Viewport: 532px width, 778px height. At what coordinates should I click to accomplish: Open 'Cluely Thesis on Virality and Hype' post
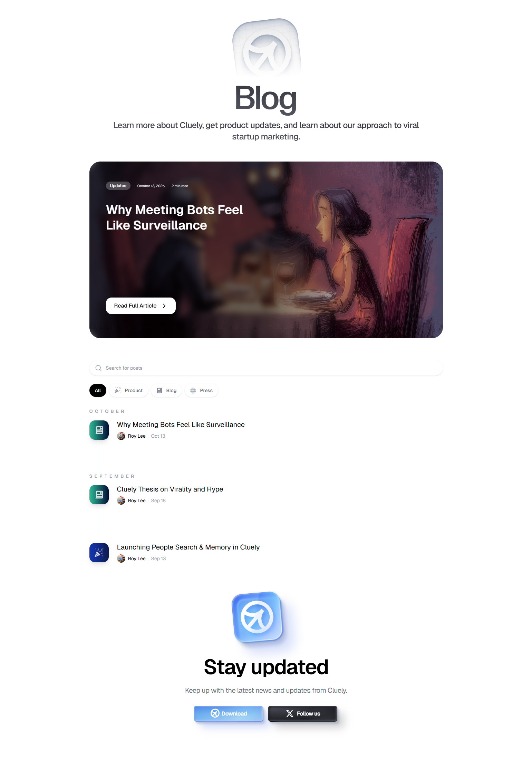(x=170, y=489)
